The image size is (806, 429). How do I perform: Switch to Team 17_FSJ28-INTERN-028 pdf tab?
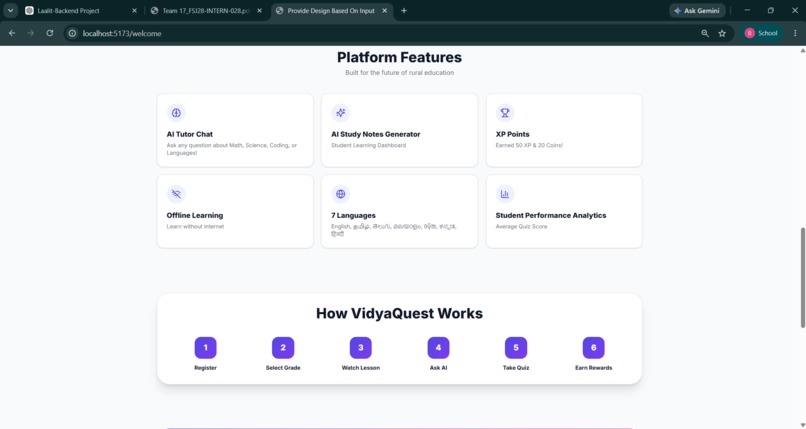tap(206, 11)
